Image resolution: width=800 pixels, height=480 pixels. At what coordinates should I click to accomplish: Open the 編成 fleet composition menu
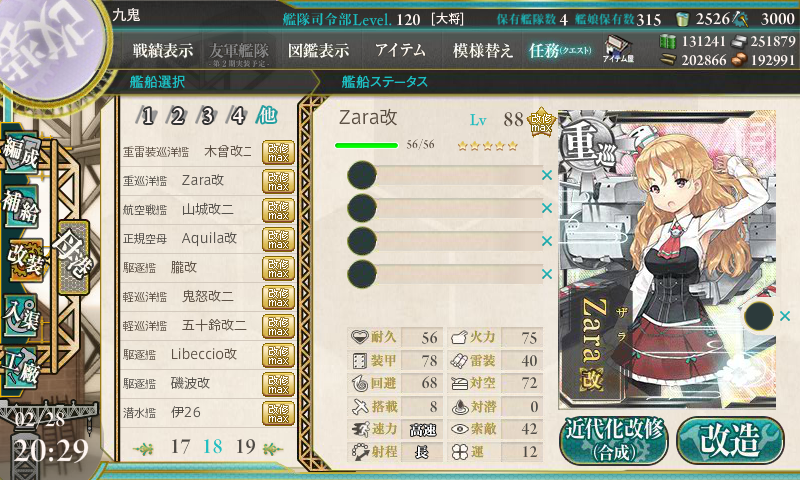click(21, 153)
